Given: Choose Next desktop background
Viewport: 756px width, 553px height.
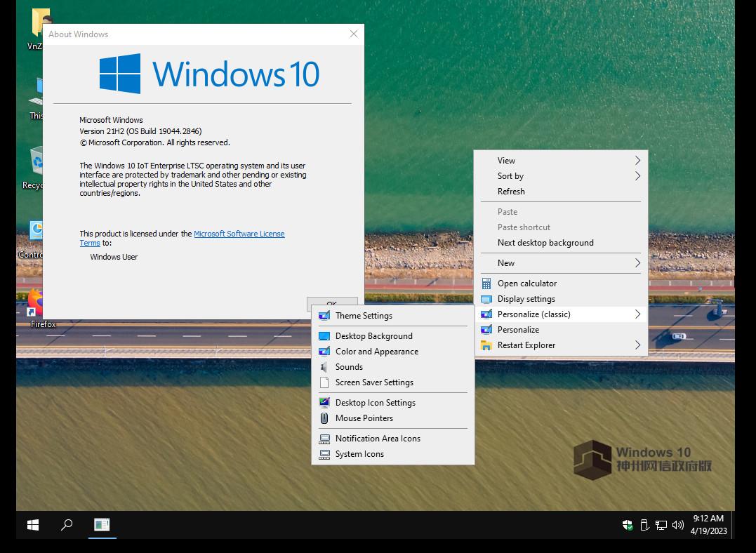Looking at the screenshot, I should point(562,243).
